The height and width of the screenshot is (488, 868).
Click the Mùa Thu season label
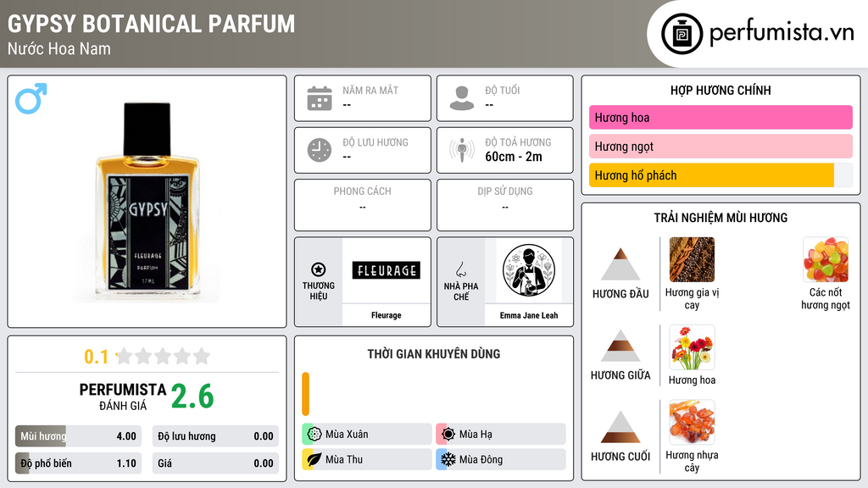tap(344, 460)
